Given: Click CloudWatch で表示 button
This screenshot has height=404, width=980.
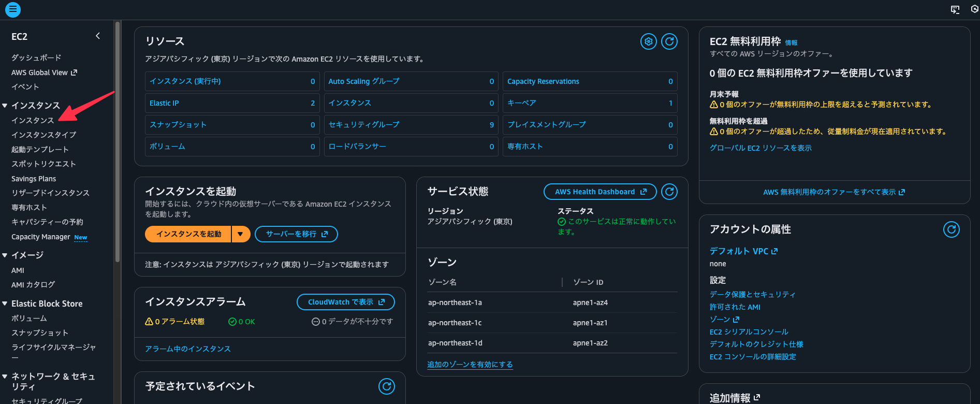Looking at the screenshot, I should coord(346,302).
